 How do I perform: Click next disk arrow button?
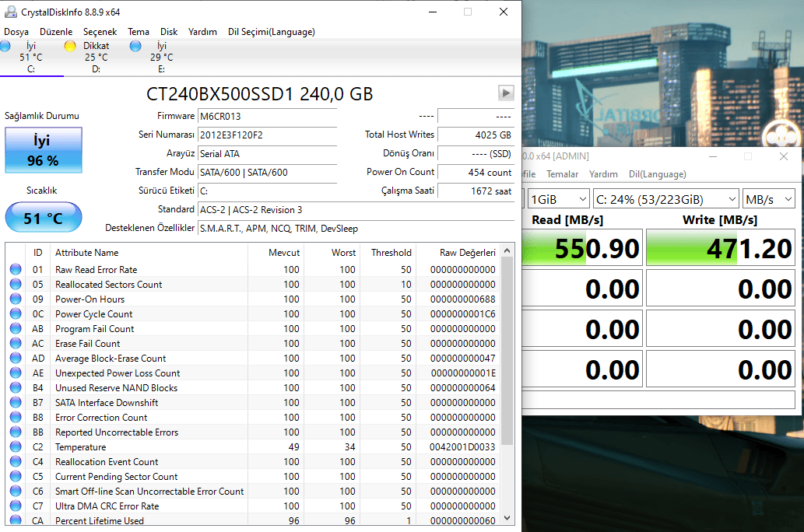pyautogui.click(x=506, y=93)
